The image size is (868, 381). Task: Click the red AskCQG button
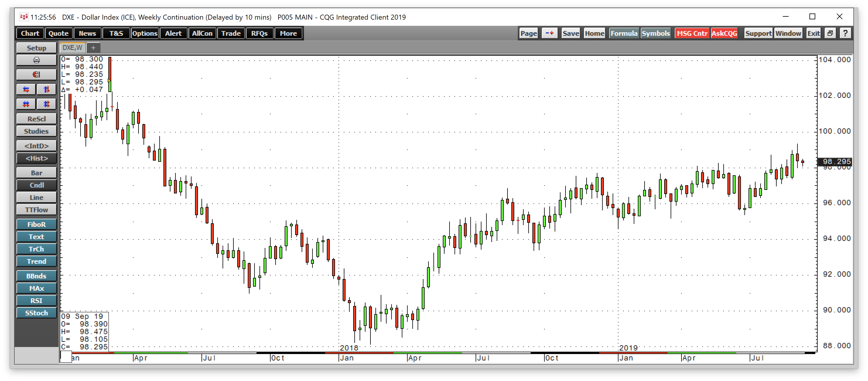coord(724,33)
